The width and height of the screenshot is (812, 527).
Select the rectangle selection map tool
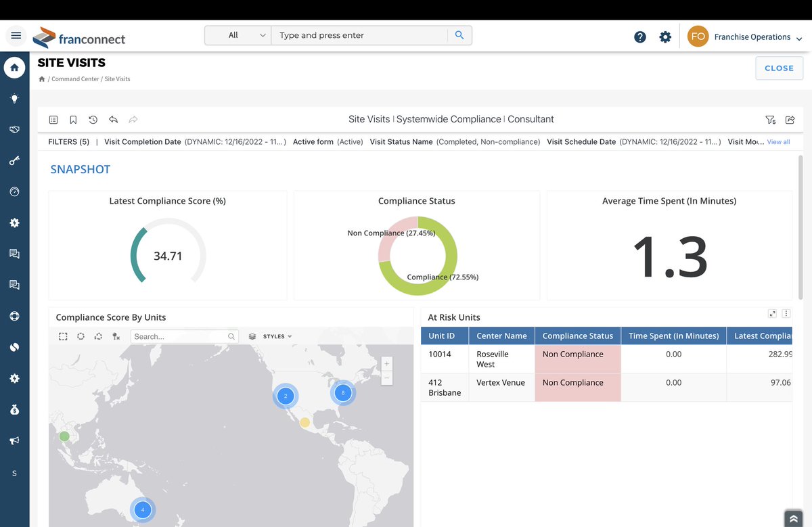coord(63,336)
